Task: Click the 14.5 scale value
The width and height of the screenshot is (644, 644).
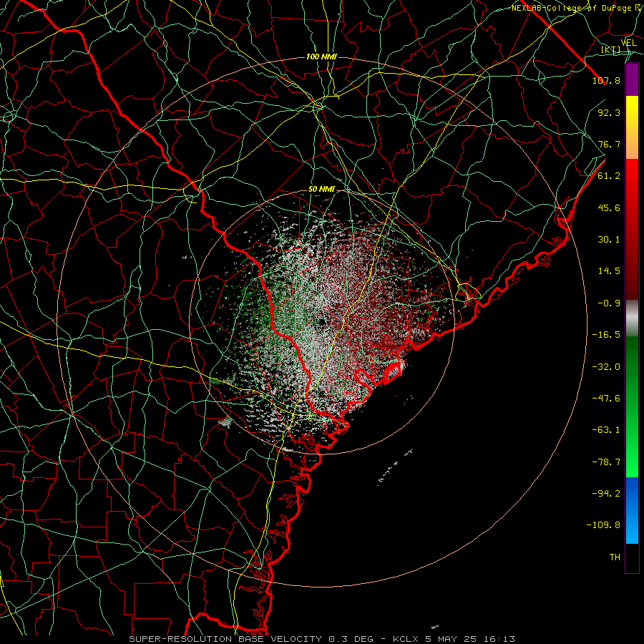Action: [609, 271]
